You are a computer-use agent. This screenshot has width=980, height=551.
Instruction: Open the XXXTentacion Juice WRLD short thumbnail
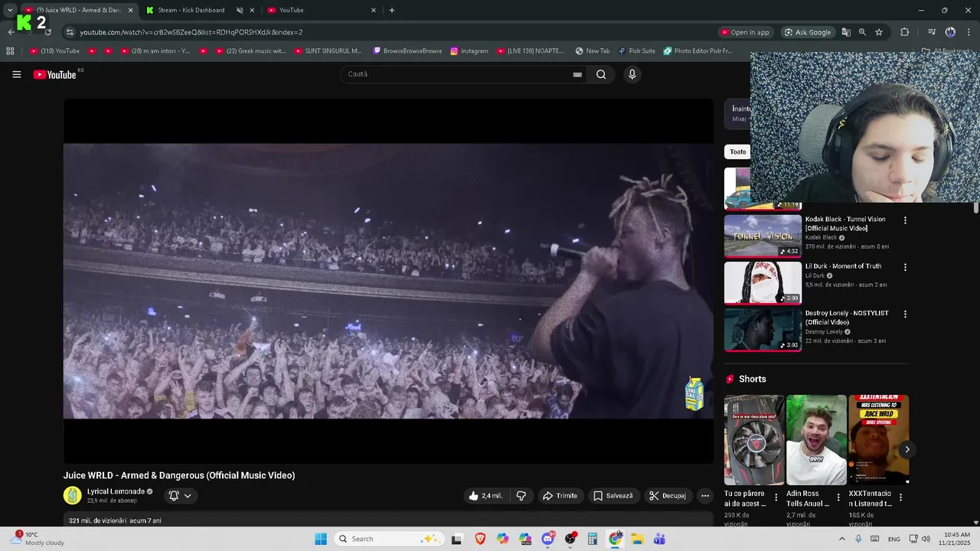[879, 440]
